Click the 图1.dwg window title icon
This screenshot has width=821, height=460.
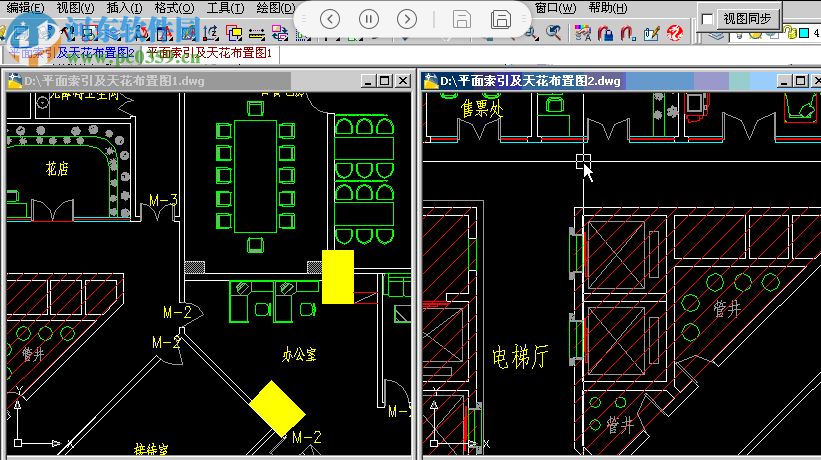coord(15,81)
